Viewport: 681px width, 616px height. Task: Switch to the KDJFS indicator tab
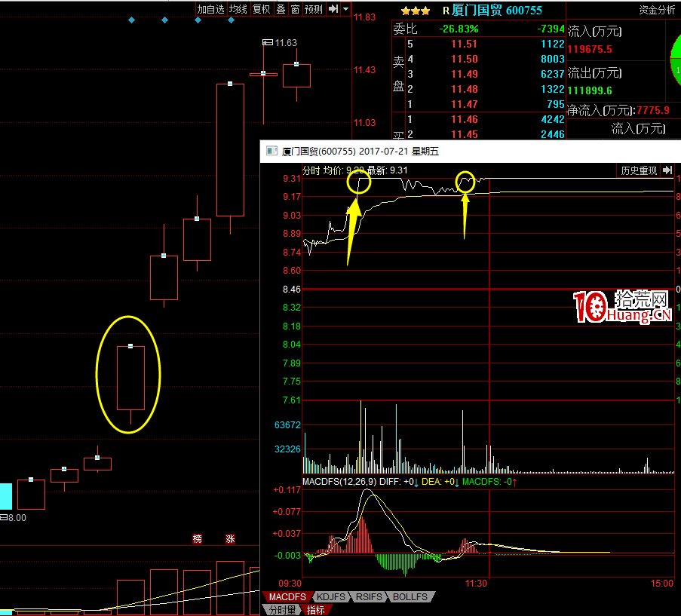coord(331,597)
